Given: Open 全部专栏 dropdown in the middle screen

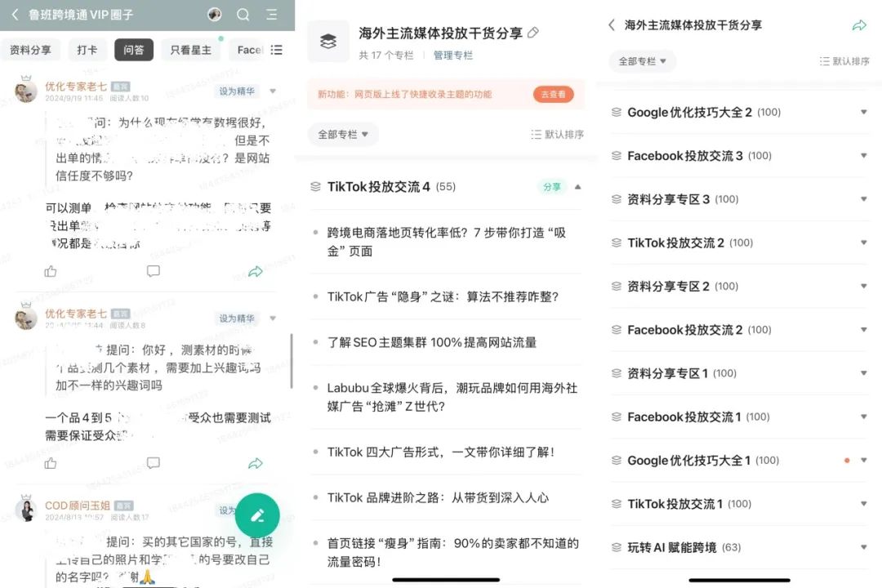Looking at the screenshot, I should 342,135.
